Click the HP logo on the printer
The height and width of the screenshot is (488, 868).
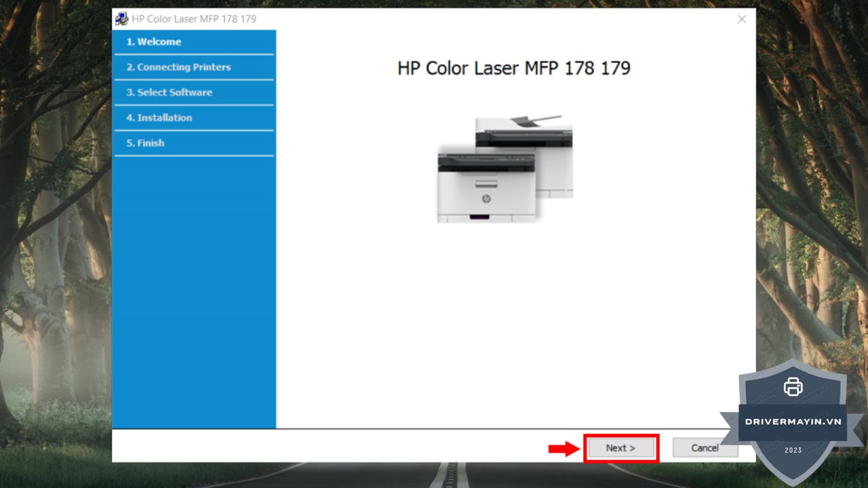coord(486,199)
